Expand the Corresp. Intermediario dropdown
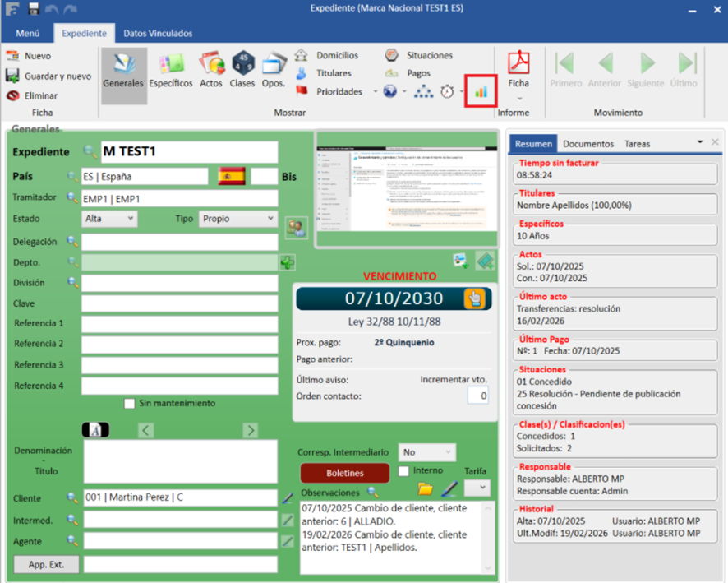 [x=426, y=452]
